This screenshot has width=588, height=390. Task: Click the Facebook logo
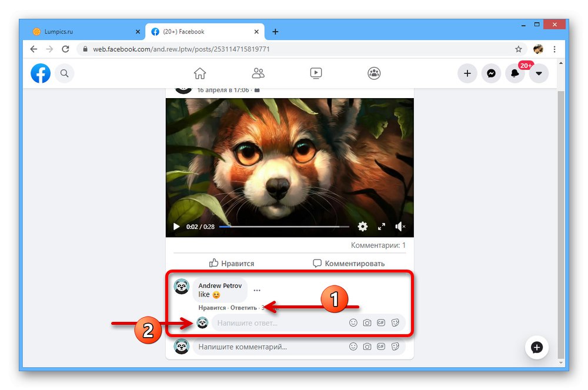coord(41,73)
